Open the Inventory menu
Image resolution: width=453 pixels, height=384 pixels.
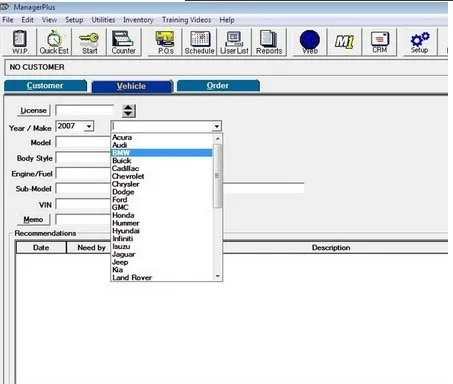(138, 20)
